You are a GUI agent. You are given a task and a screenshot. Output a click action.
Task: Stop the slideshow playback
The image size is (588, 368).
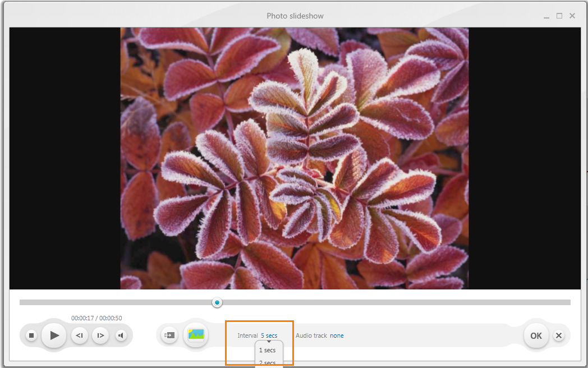[x=32, y=335]
